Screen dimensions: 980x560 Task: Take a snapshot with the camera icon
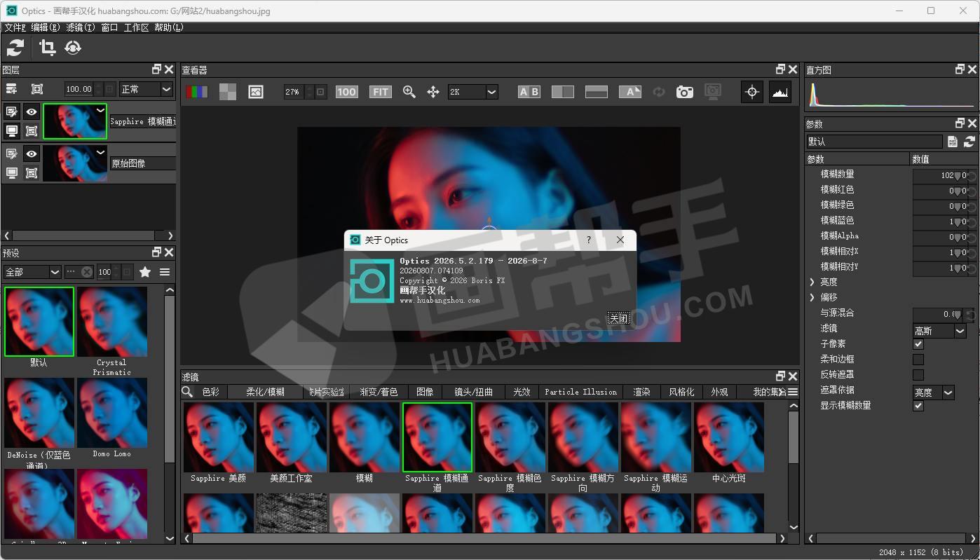click(685, 92)
